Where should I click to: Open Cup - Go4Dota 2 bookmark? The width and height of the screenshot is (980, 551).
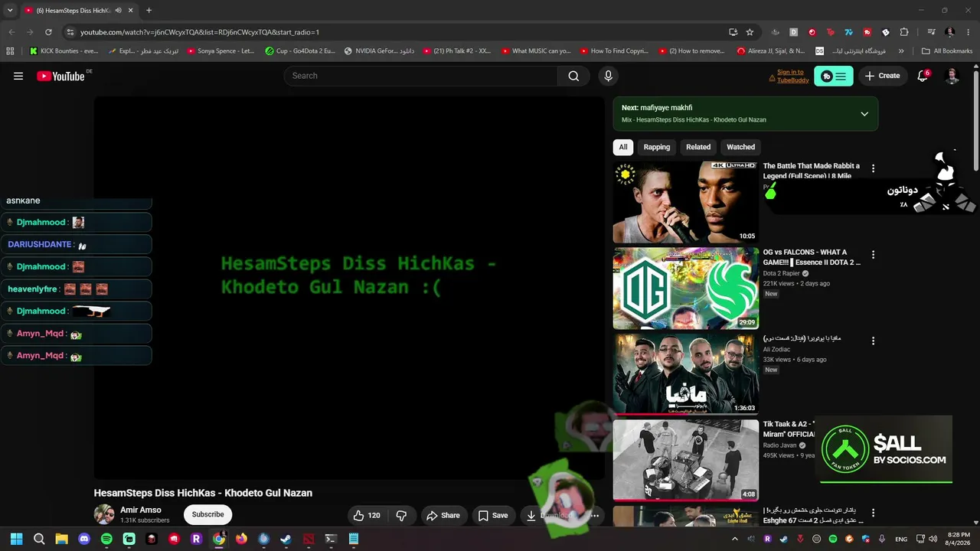point(300,51)
